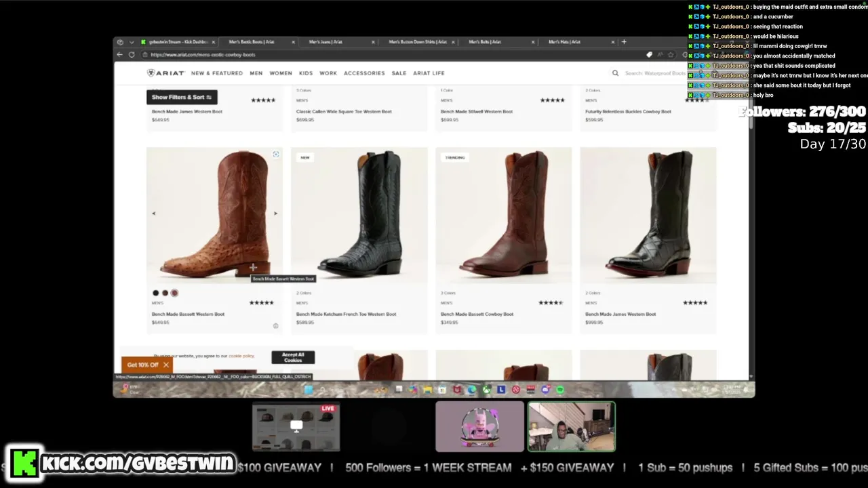
Task: Open the cookie policy link
Action: pos(241,356)
